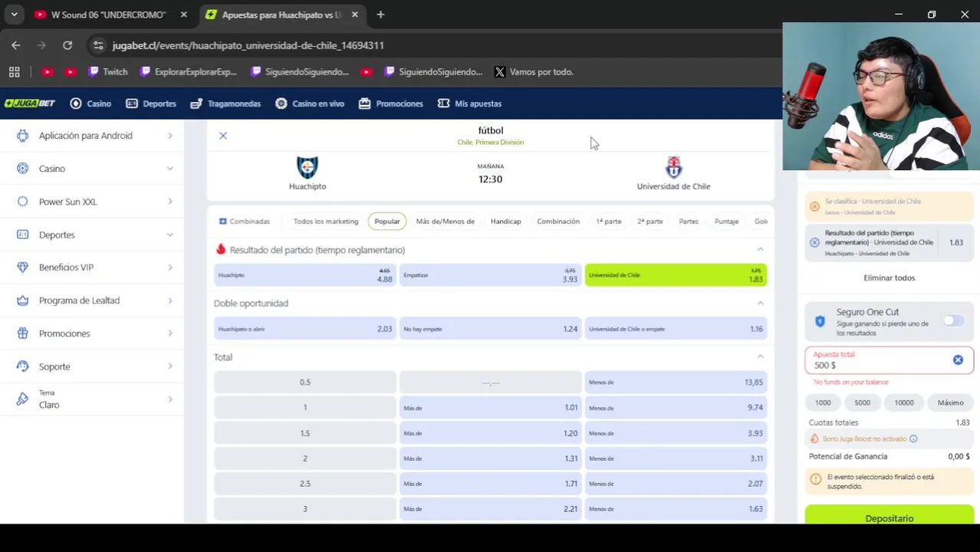This screenshot has width=980, height=552.
Task: Click Bono Juga Boost info icon
Action: (x=913, y=439)
